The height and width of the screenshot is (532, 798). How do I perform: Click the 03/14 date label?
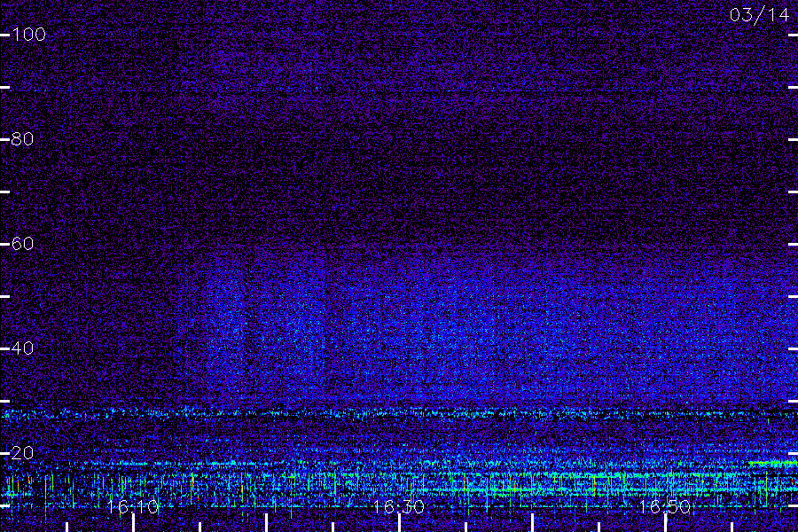pos(759,15)
